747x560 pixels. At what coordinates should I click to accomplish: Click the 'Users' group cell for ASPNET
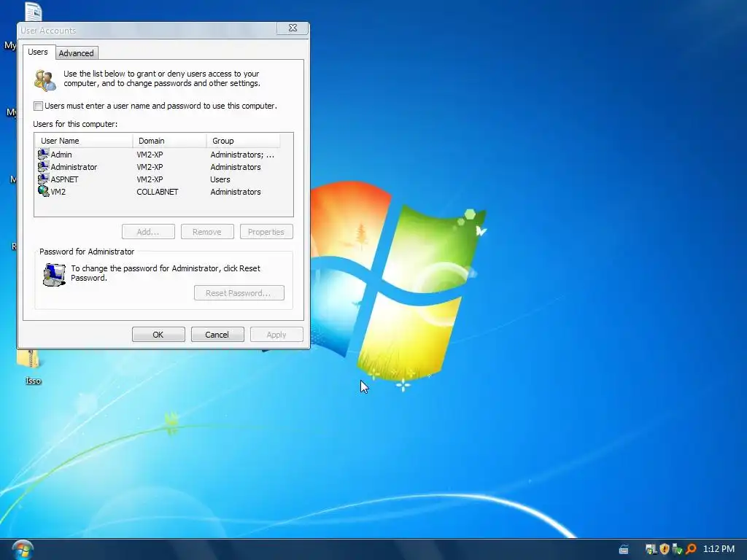[220, 179]
